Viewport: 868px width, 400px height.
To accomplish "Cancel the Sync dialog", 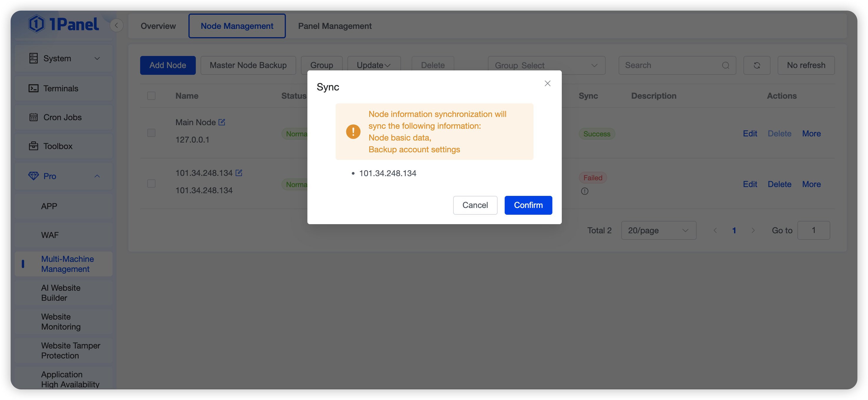I will pyautogui.click(x=475, y=205).
